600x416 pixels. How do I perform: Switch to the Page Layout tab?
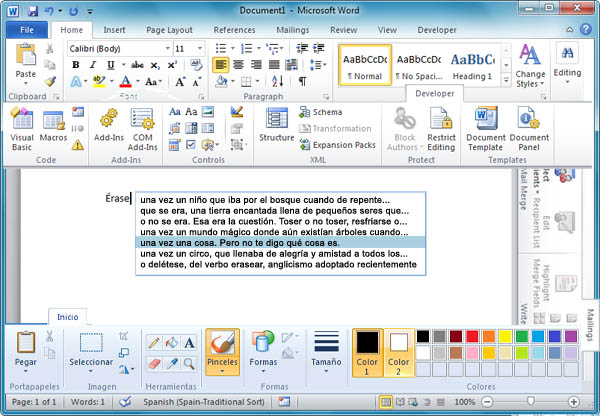click(169, 30)
